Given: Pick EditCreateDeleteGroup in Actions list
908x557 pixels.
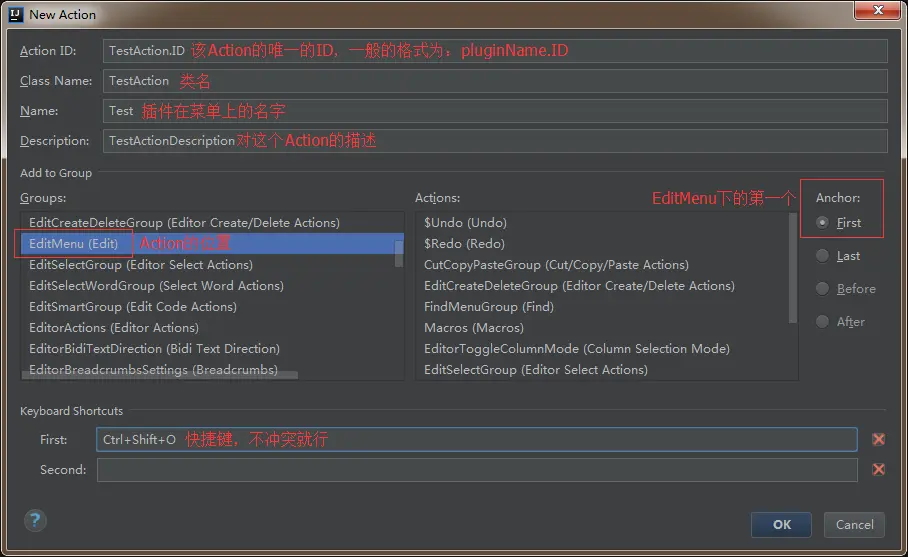Looking at the screenshot, I should [602, 285].
